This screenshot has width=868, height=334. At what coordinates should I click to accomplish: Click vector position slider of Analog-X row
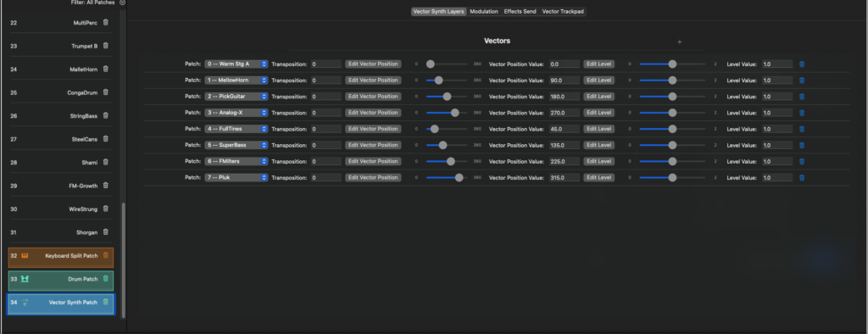tap(447, 113)
